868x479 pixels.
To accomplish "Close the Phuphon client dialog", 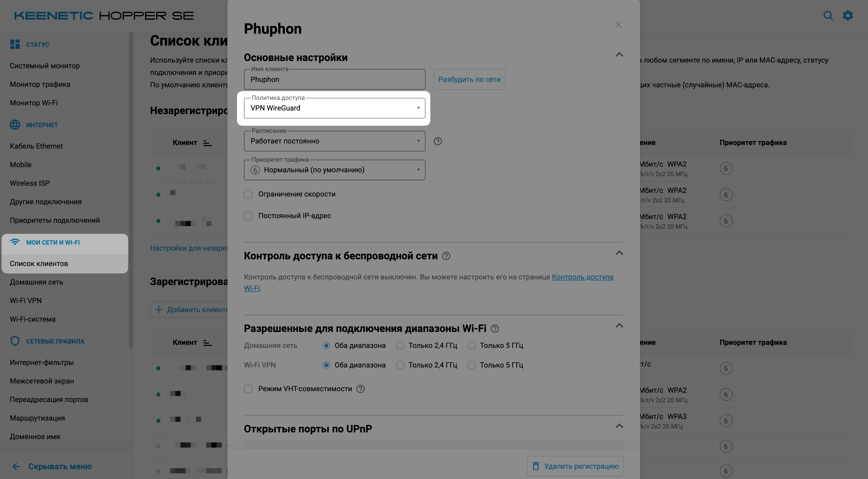I will (x=618, y=25).
